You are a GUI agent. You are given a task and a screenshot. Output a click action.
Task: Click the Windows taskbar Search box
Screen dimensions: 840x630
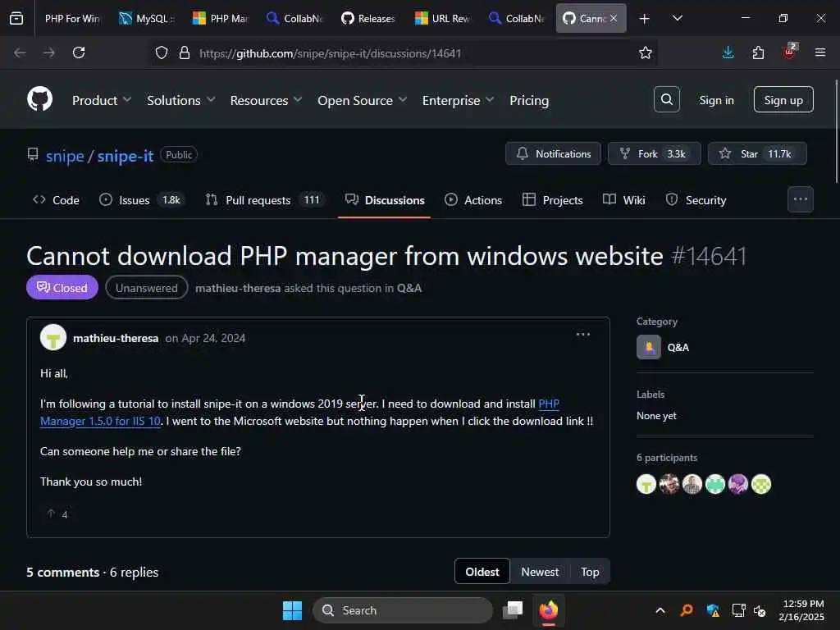[x=402, y=610]
